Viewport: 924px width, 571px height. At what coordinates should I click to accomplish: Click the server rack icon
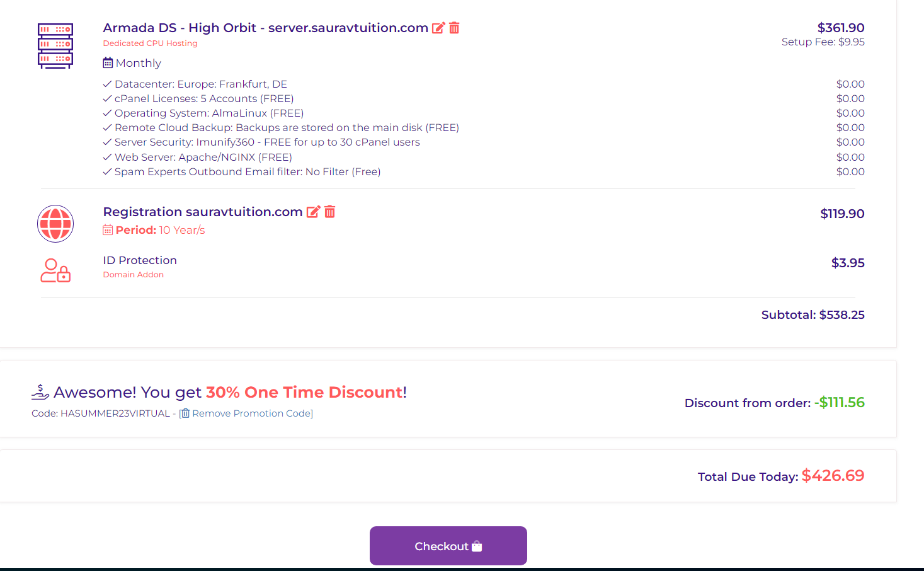click(55, 45)
